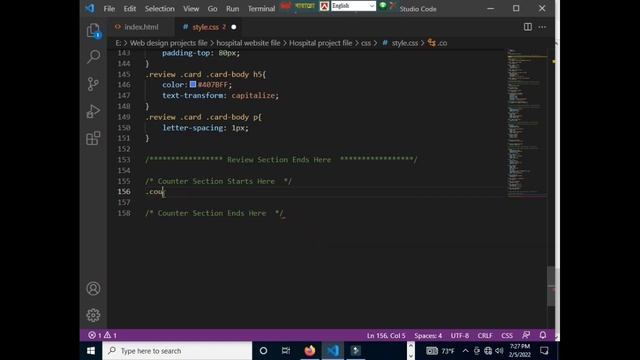640x360 pixels.
Task: Open the Terminal menu
Action: [261, 9]
